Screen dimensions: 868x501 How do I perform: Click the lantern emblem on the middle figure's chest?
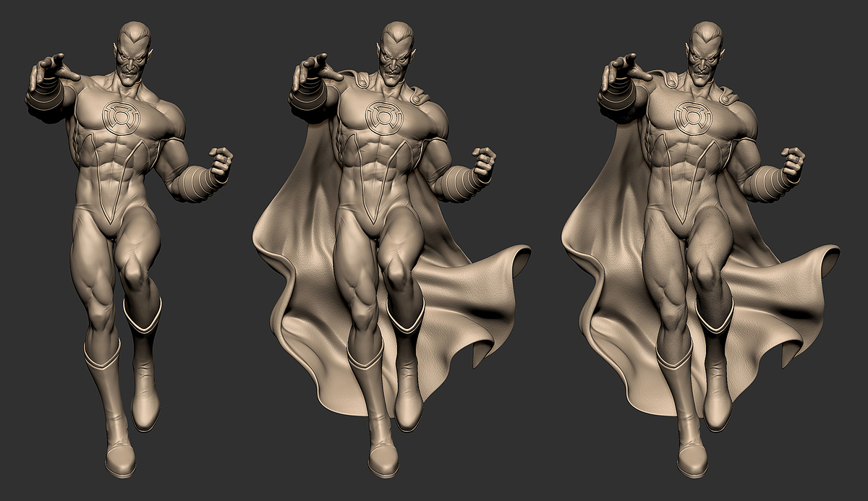(x=384, y=114)
